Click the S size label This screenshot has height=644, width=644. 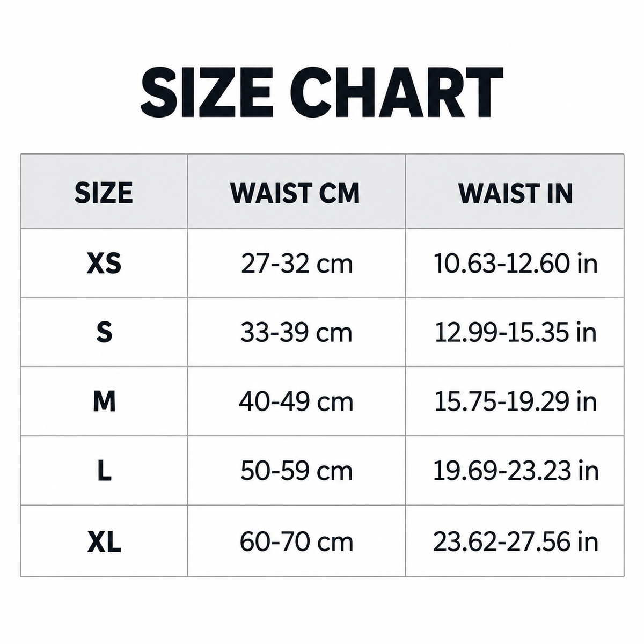(x=104, y=332)
